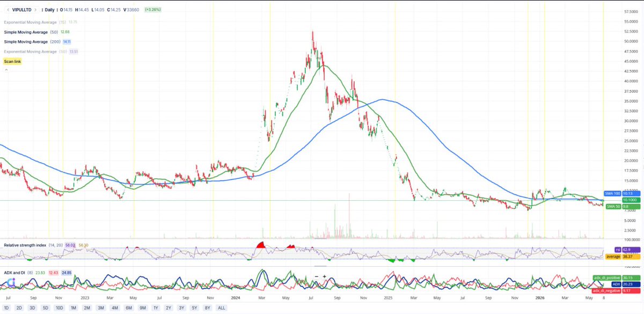The image size is (644, 314).
Task: Switch range to 6M
Action: point(129,308)
